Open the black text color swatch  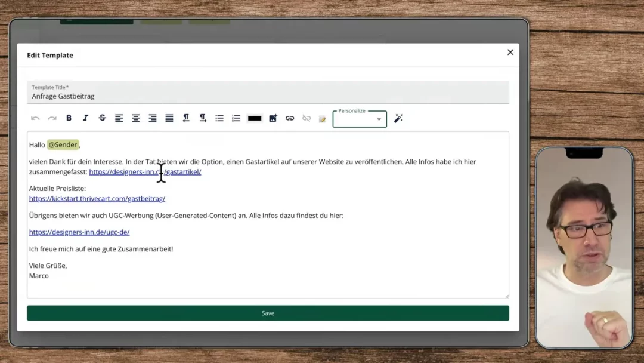coord(255,118)
